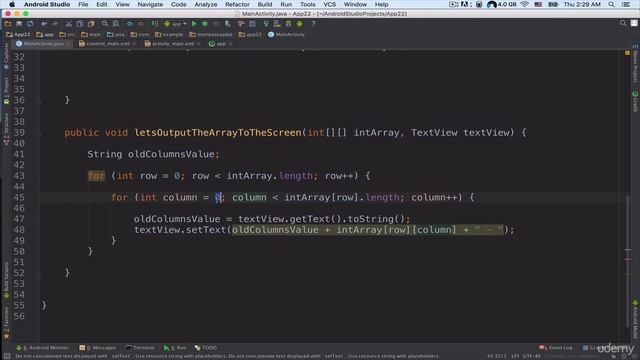Click the Save All toolbar icon

19,24
